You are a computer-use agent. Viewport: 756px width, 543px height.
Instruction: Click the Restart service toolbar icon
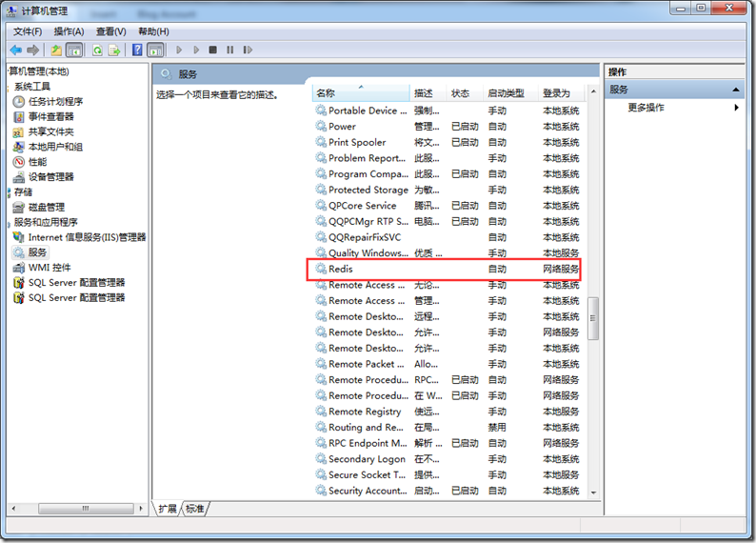click(x=248, y=50)
